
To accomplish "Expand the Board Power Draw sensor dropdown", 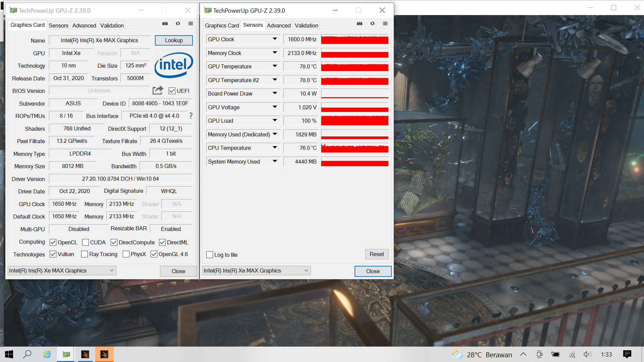I will coord(274,93).
